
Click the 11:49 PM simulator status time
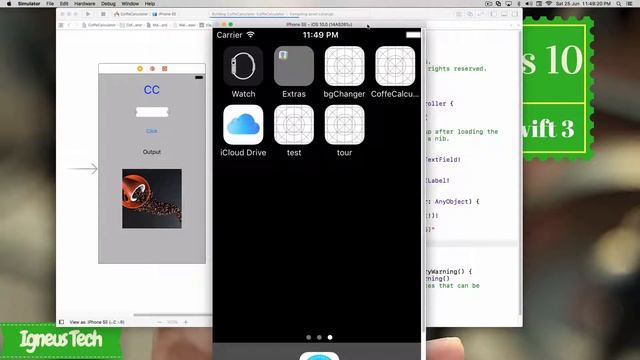[x=320, y=35]
